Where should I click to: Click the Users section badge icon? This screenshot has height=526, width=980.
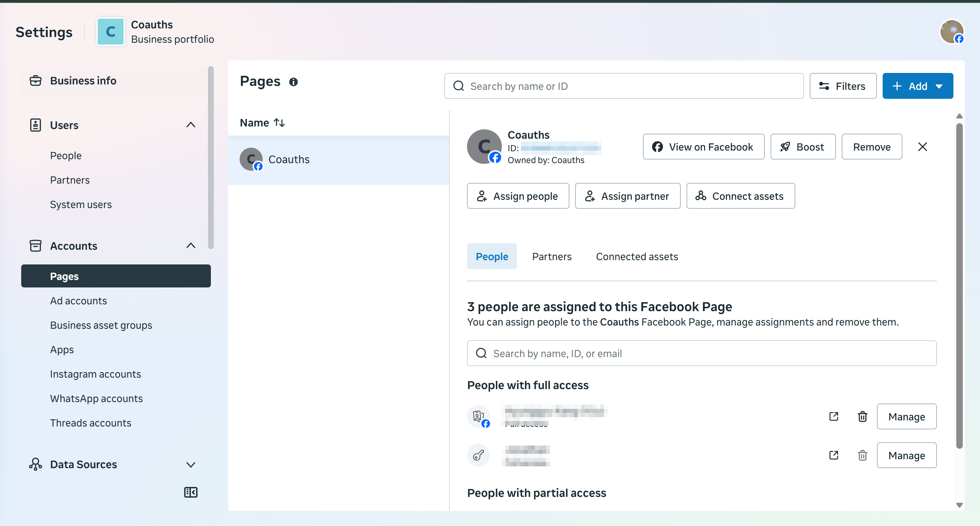coord(35,125)
